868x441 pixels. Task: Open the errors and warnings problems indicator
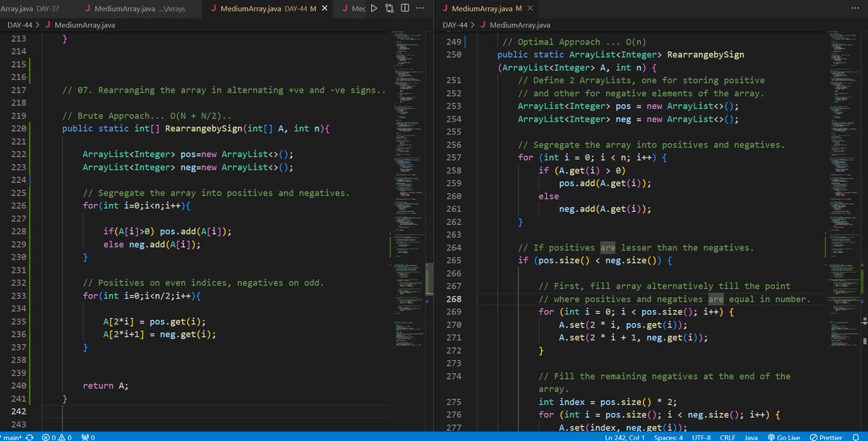tap(56, 437)
